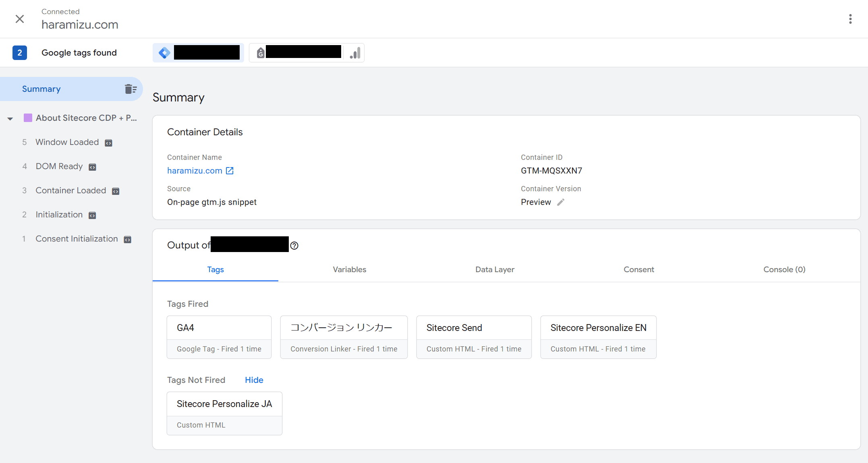Collapse the About Sitecore CDP page group
Screen dimensions: 868x463
tap(10, 118)
